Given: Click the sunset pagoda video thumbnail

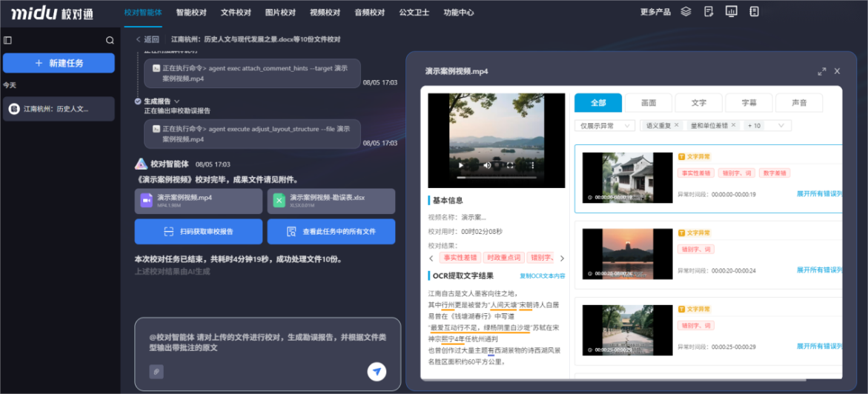Looking at the screenshot, I should click(627, 253).
